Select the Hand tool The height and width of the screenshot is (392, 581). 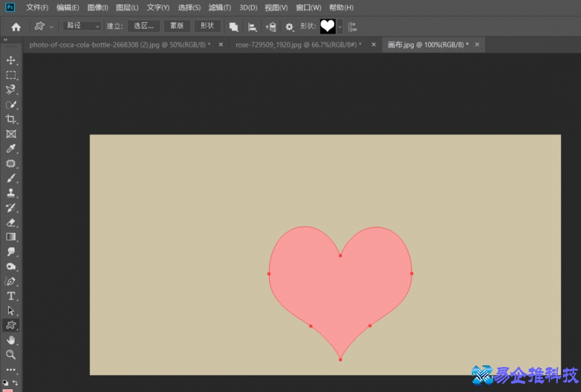[11, 340]
